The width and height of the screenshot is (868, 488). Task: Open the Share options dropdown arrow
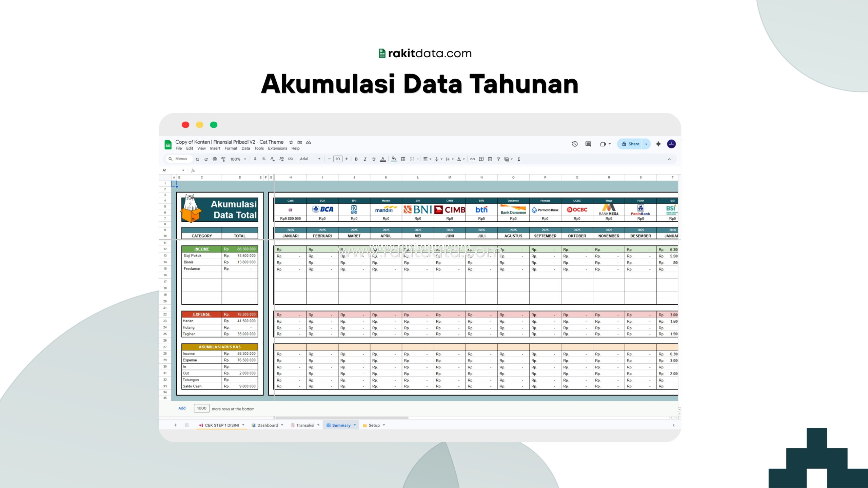tap(646, 144)
